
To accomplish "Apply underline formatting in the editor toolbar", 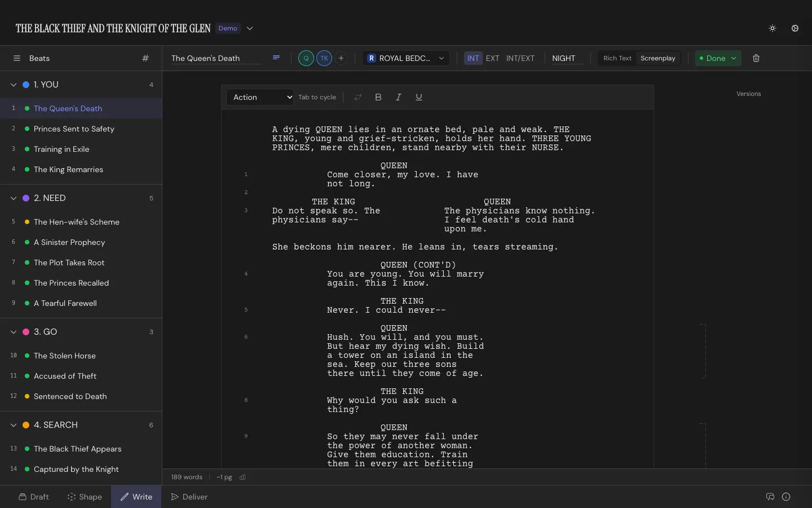I will [x=419, y=97].
